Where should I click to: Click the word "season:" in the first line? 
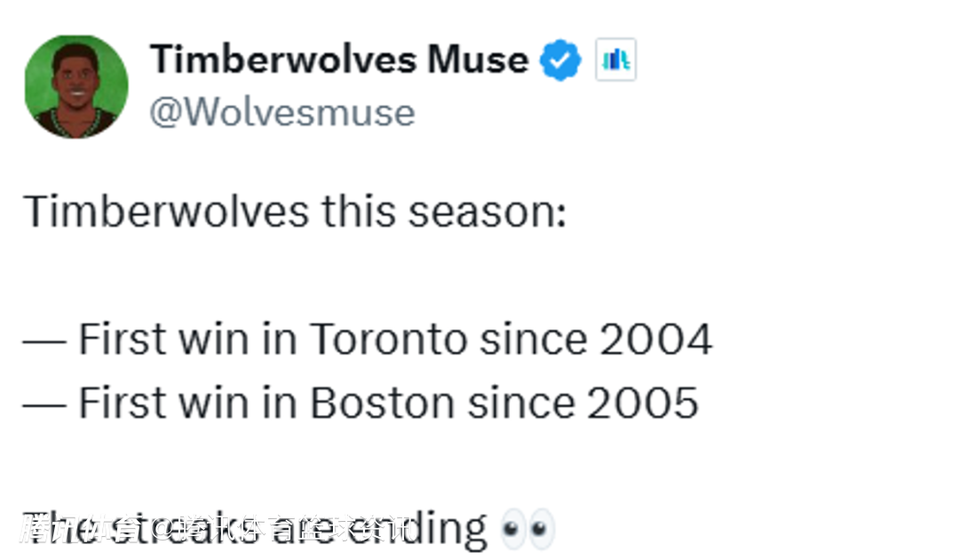pos(501,212)
